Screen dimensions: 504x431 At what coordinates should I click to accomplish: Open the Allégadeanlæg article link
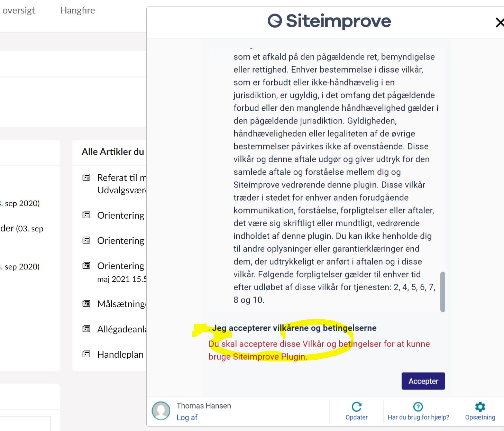(x=122, y=329)
